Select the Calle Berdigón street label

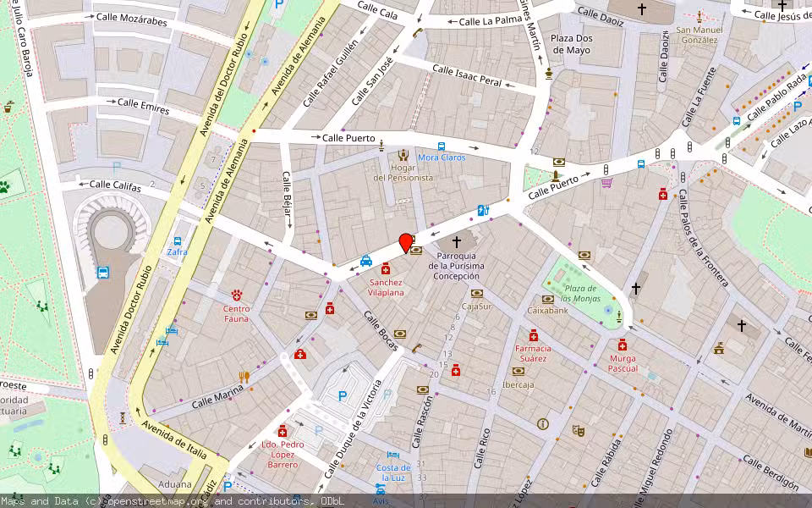[771, 472]
